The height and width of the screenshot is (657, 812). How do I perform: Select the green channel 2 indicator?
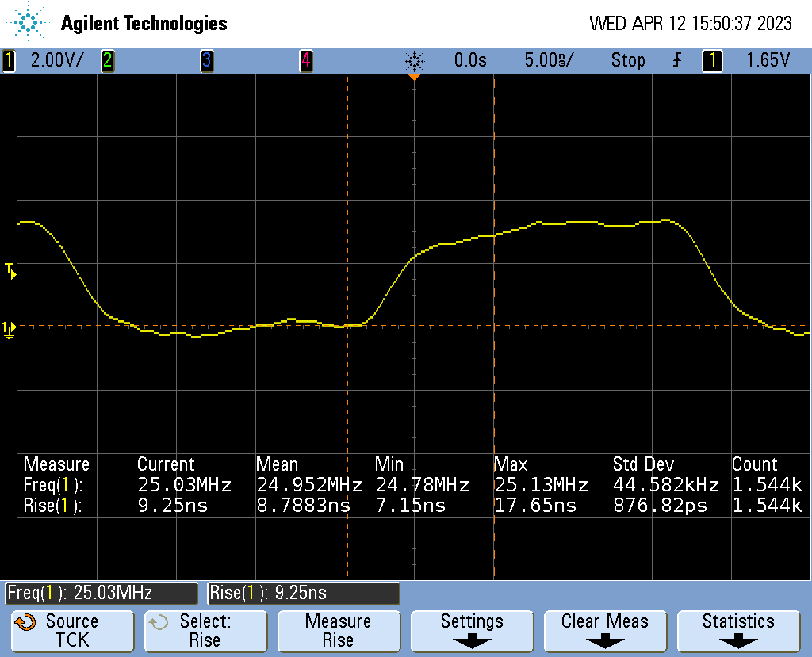tap(107, 60)
